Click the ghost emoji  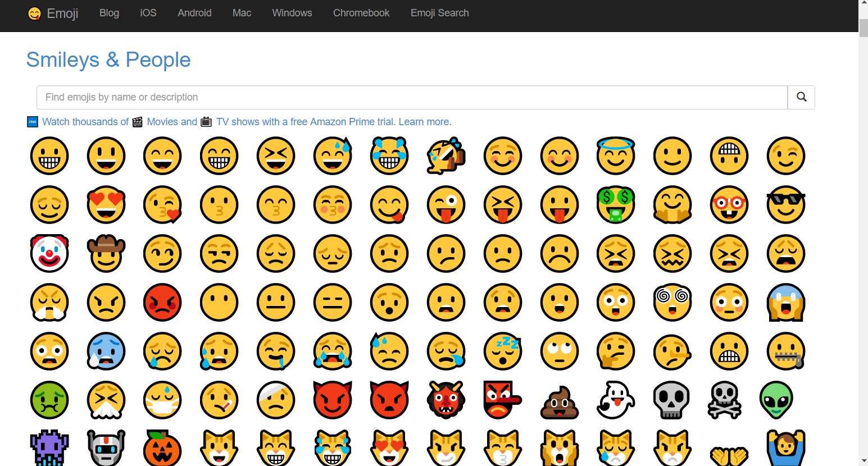click(616, 400)
